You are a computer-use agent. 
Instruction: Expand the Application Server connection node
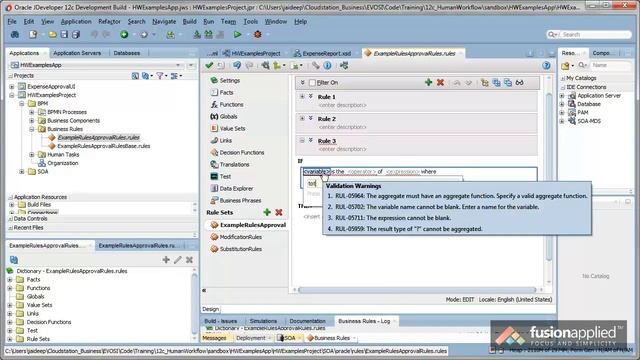[x=562, y=96]
